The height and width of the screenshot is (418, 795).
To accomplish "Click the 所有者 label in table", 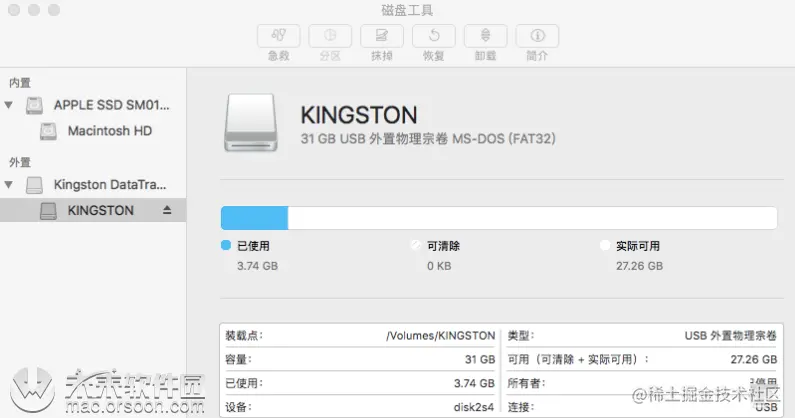I will [x=526, y=383].
